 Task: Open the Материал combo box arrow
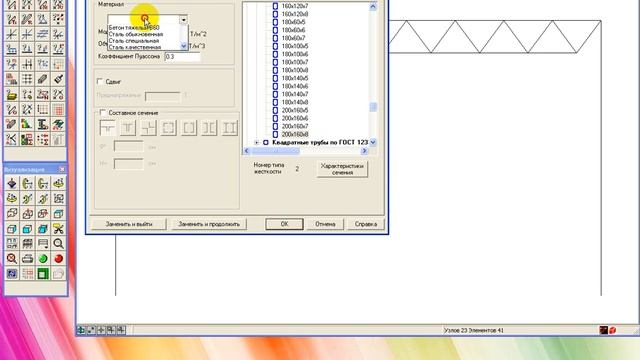(183, 20)
